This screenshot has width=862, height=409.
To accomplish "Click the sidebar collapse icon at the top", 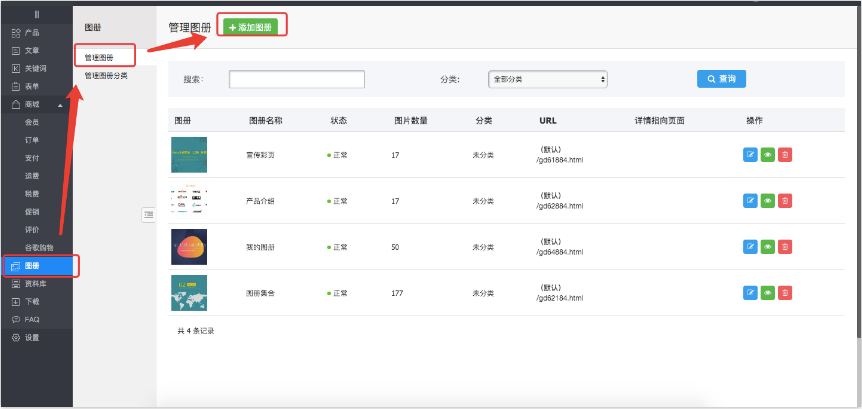I will 36,14.
